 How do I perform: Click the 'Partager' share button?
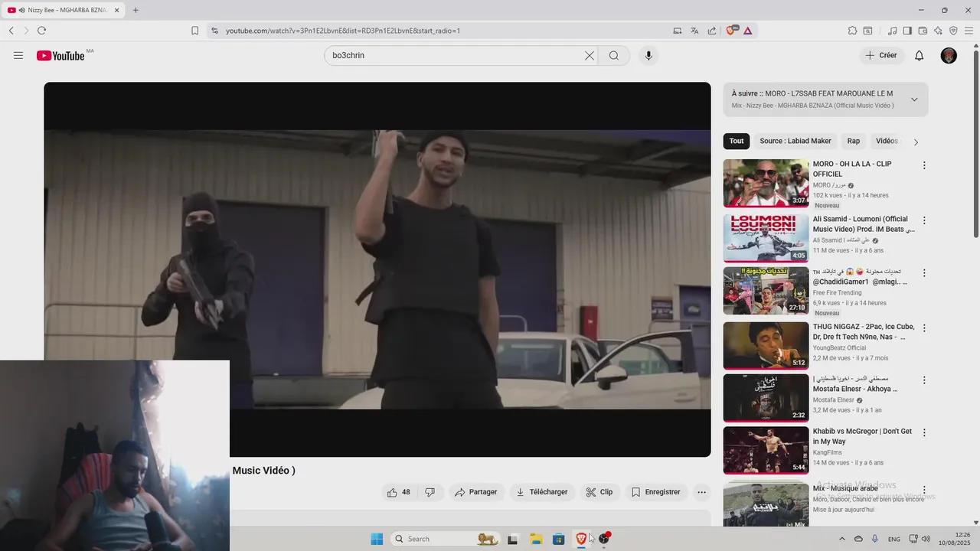pyautogui.click(x=475, y=492)
